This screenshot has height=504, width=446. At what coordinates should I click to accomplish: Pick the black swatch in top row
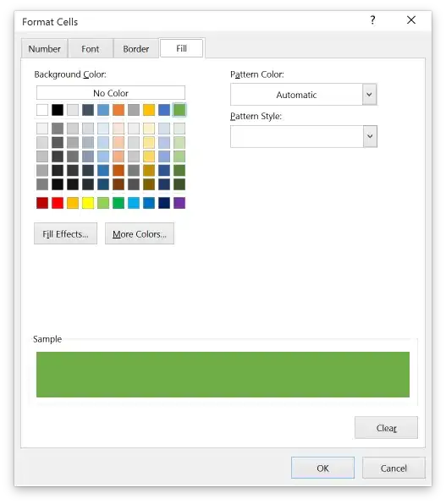tap(58, 110)
